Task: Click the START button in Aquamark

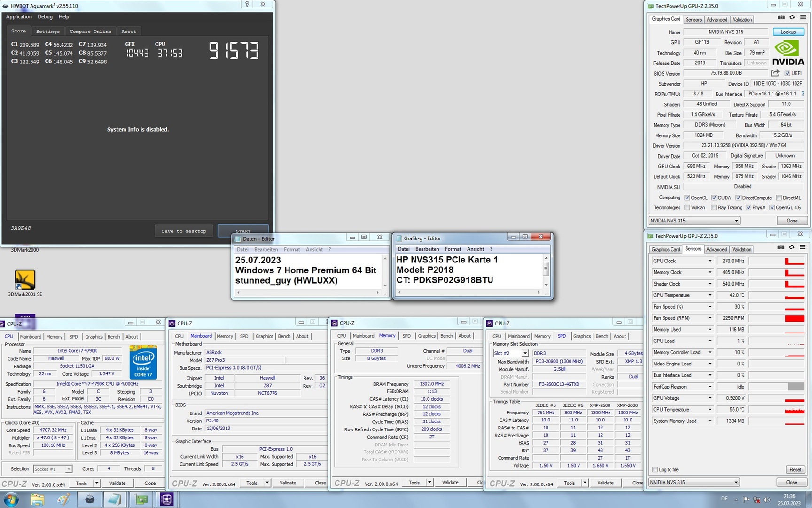Action: [243, 231]
